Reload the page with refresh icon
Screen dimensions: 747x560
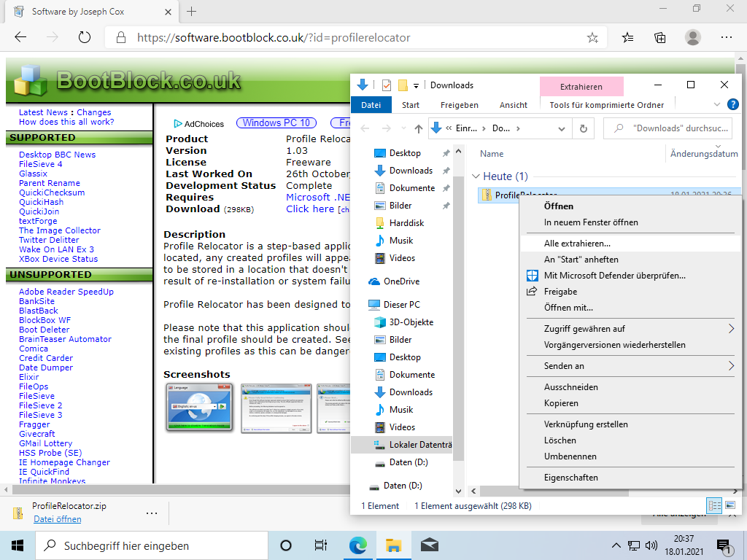coord(85,37)
